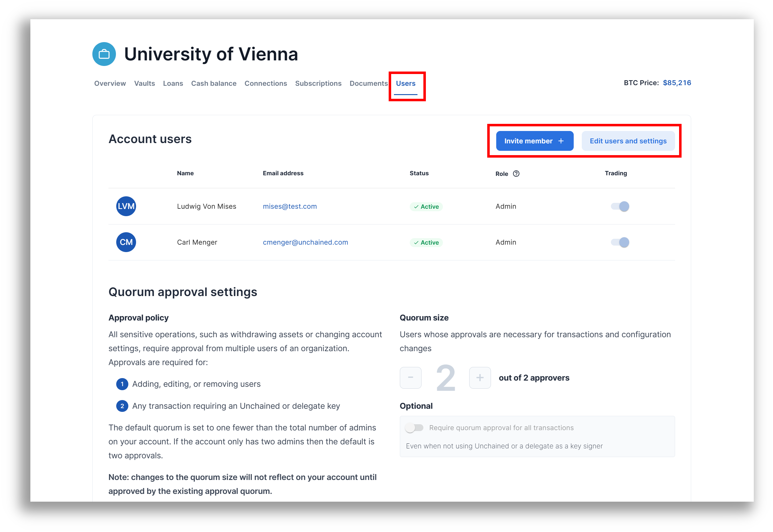
Task: Click the Admin role in the cmenger@unchained.com row
Action: [x=506, y=242]
